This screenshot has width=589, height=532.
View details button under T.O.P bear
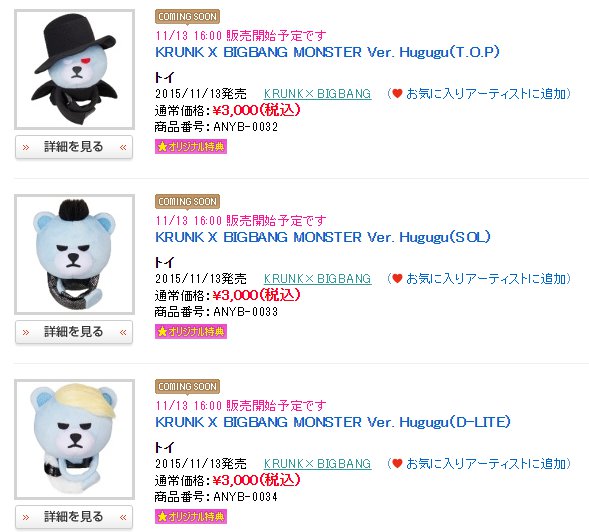point(74,147)
